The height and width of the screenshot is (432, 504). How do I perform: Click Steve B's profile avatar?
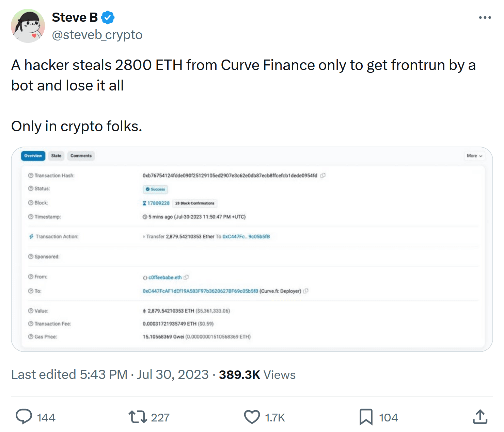pos(28,26)
